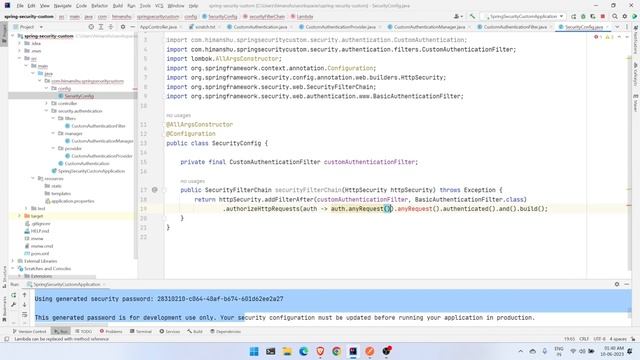Open IDE settings gear in top toolbar
Screen dimensions: 640x360
(624, 16)
